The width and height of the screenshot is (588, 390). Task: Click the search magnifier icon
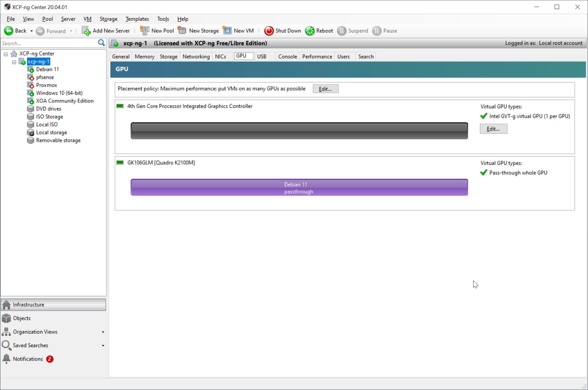click(101, 43)
